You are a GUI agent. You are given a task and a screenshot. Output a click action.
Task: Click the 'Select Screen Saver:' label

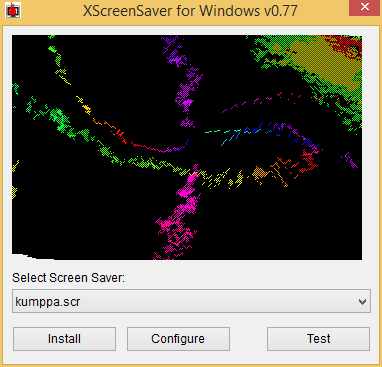pos(68,278)
